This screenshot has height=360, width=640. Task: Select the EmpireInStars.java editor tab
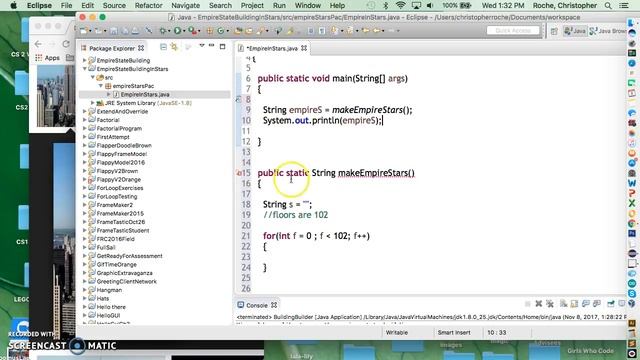[x=272, y=48]
